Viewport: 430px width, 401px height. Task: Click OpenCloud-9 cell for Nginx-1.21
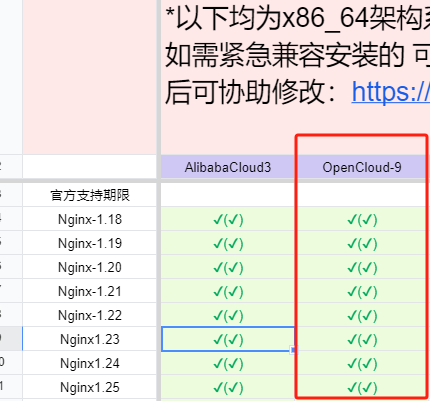362,291
